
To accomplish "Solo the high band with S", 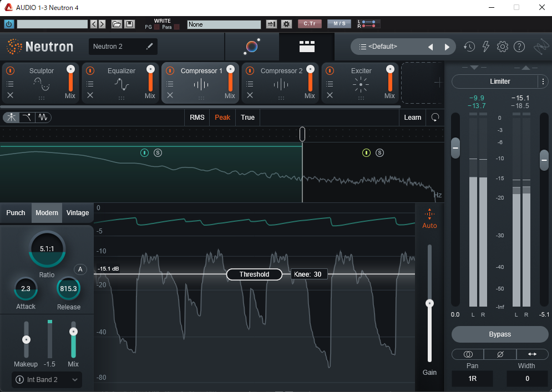I will coord(379,152).
